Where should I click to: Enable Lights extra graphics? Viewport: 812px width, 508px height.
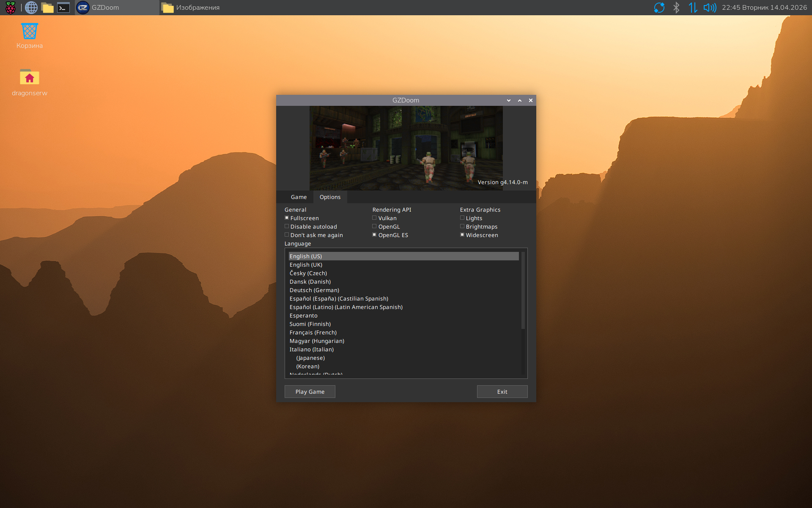462,218
